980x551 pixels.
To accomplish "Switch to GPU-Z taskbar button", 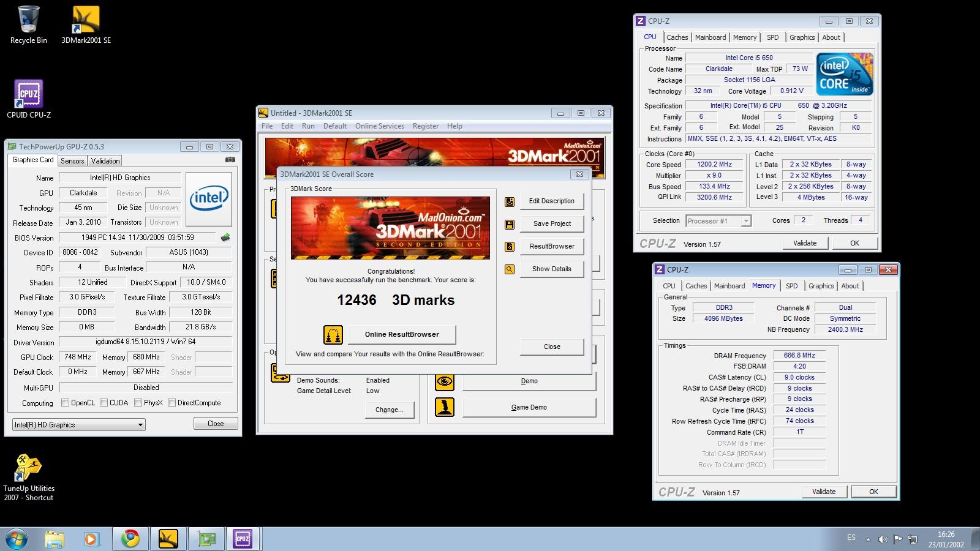I will (206, 539).
